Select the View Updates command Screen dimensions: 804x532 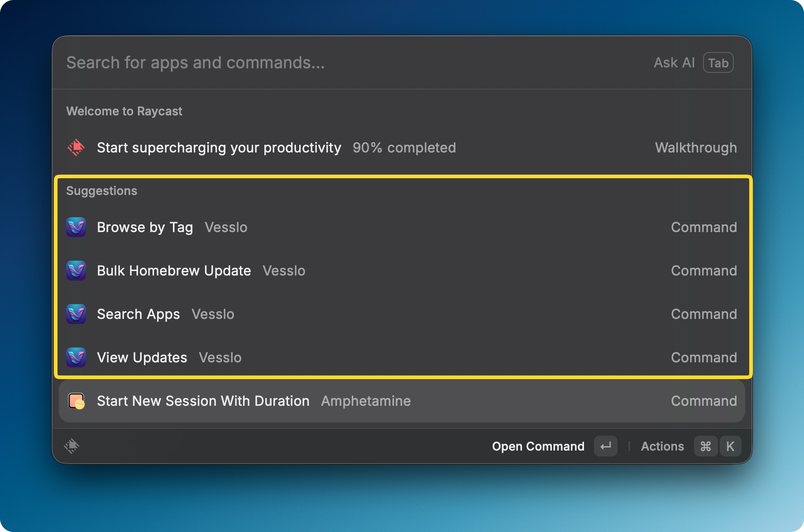402,357
